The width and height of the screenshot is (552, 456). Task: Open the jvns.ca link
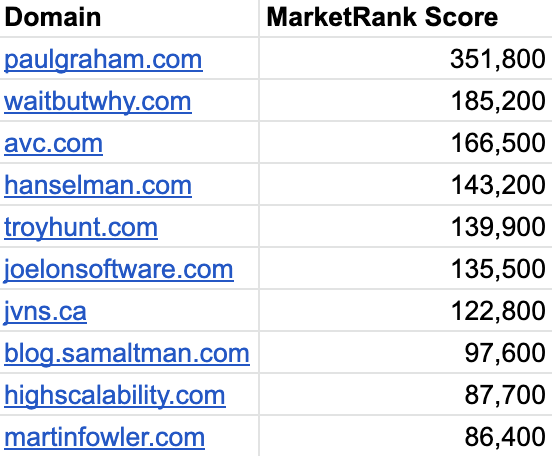tap(45, 311)
